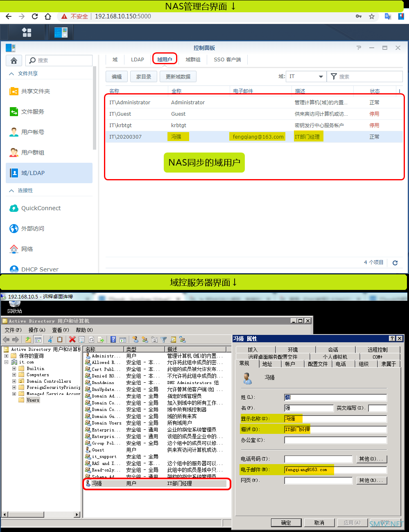Select the 冯强 user row in AD list
Viewport: 409px width, 532px height.
tap(156, 483)
